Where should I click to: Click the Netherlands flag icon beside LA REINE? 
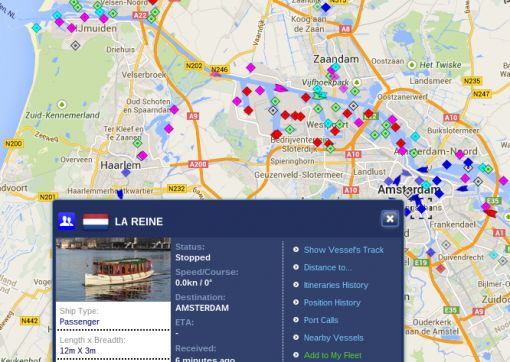coord(96,221)
